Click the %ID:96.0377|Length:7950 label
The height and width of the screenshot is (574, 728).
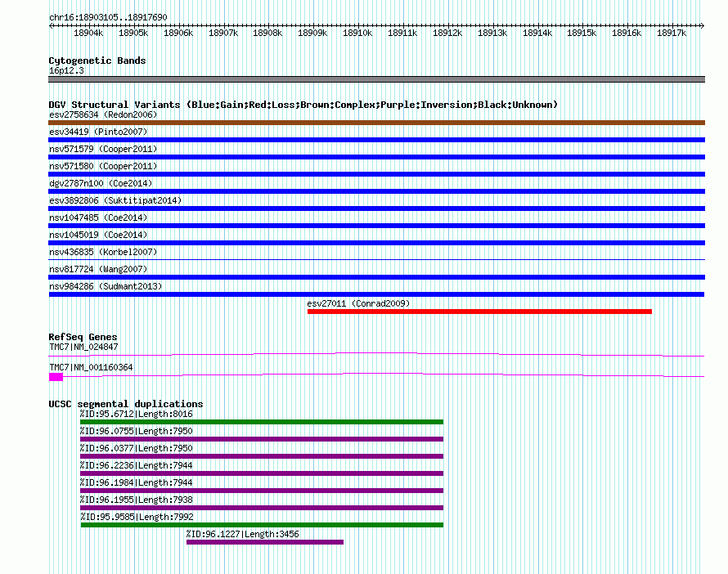(136, 448)
